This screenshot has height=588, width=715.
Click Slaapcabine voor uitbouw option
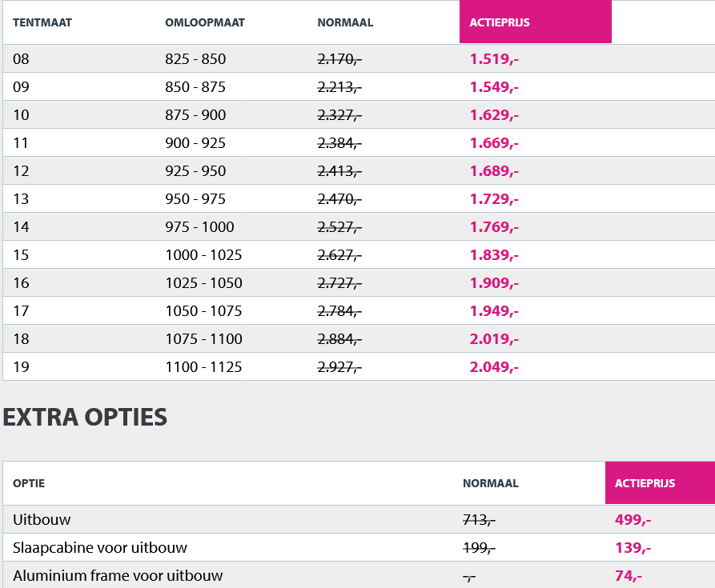(100, 548)
